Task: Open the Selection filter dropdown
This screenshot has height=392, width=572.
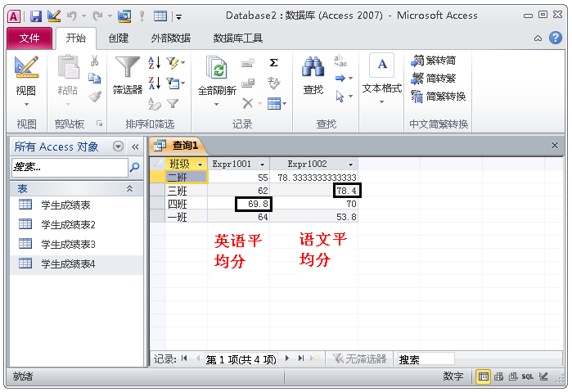Action: (x=175, y=63)
